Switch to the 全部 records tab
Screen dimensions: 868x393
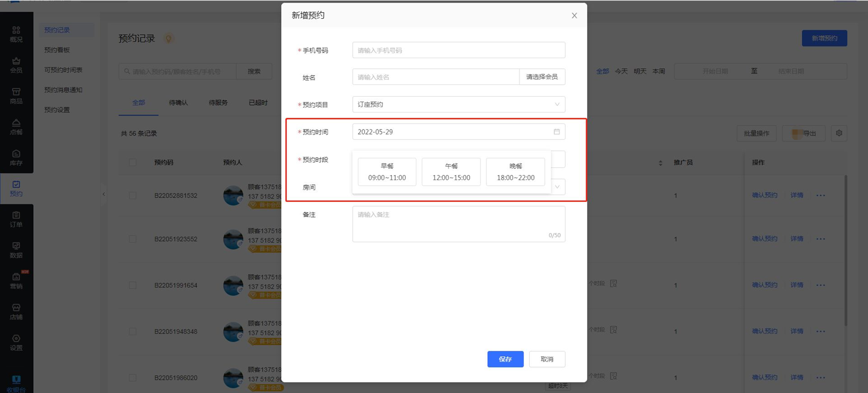click(x=138, y=103)
